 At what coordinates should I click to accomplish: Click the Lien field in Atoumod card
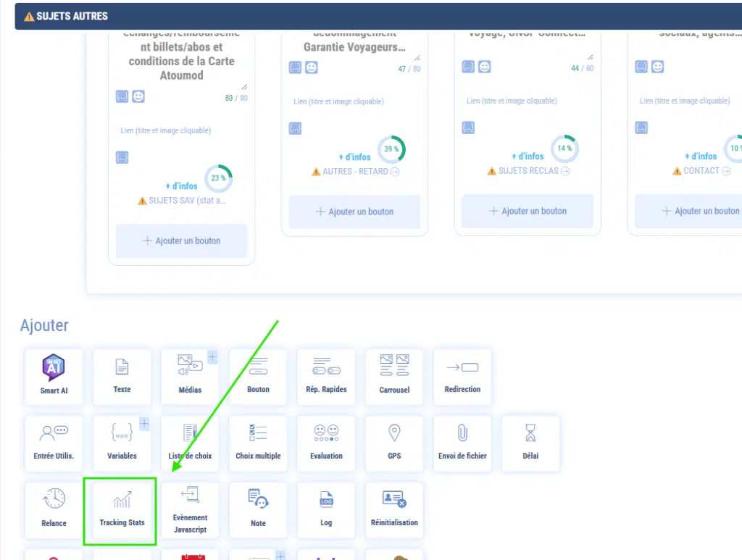tap(166, 131)
